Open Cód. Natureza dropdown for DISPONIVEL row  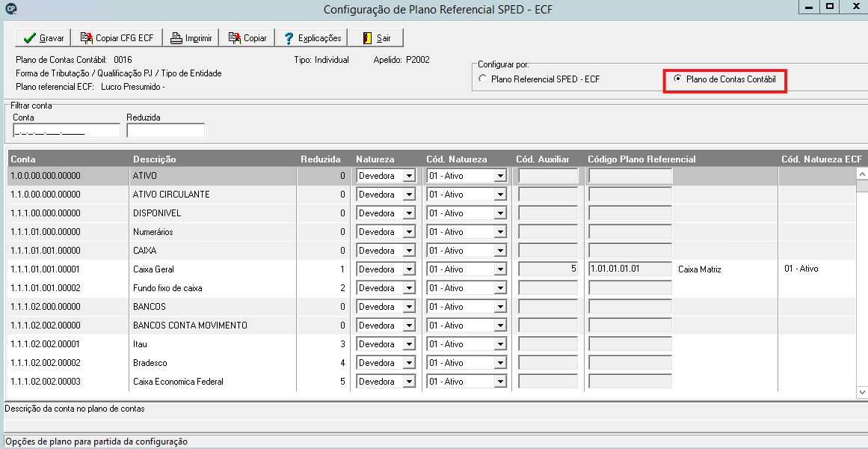[500, 213]
